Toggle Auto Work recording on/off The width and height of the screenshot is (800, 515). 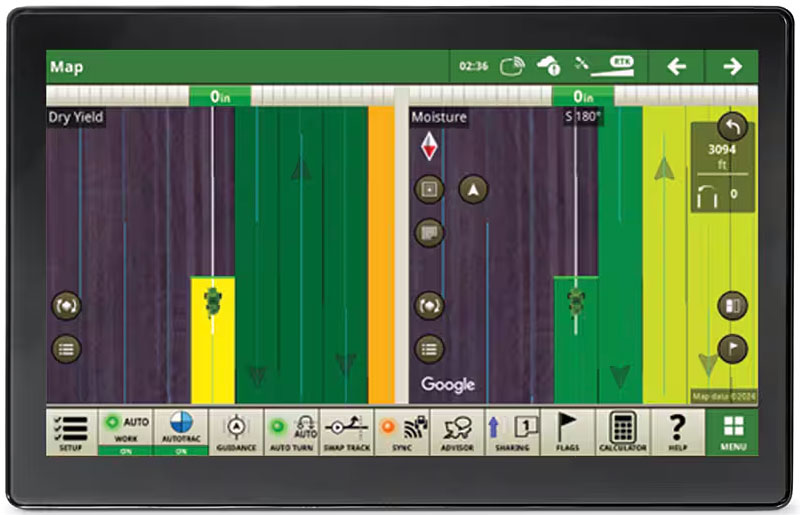[x=125, y=431]
